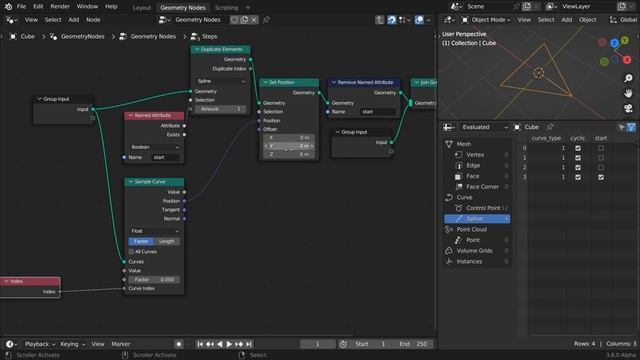Click current frame field in timeline
This screenshot has height=360, width=640.
(x=318, y=344)
